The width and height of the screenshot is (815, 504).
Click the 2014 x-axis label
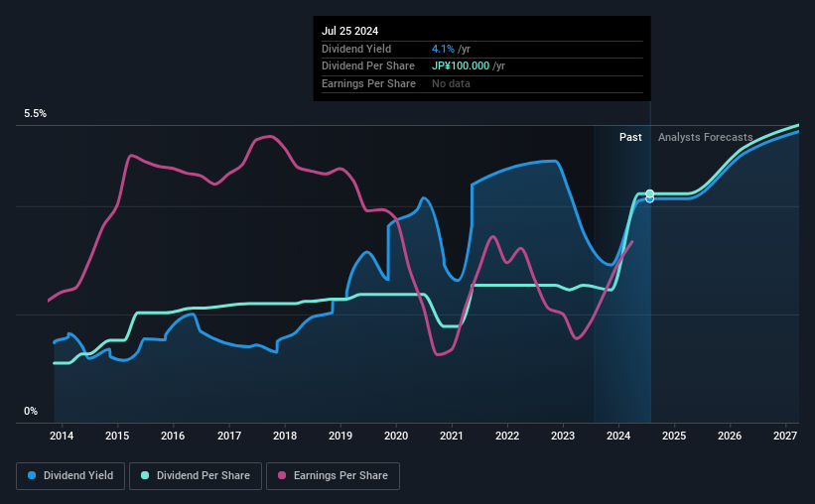pos(62,436)
